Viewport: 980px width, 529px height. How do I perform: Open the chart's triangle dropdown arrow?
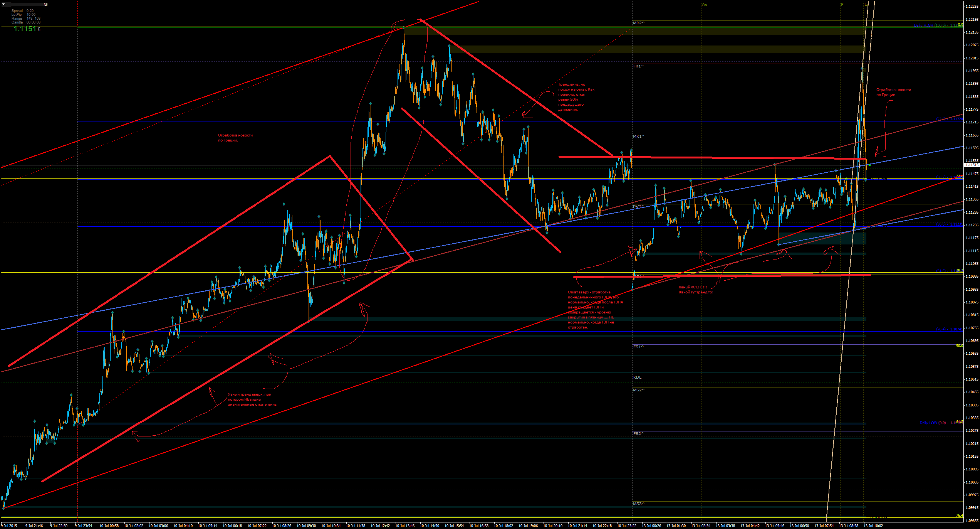coord(4,4)
